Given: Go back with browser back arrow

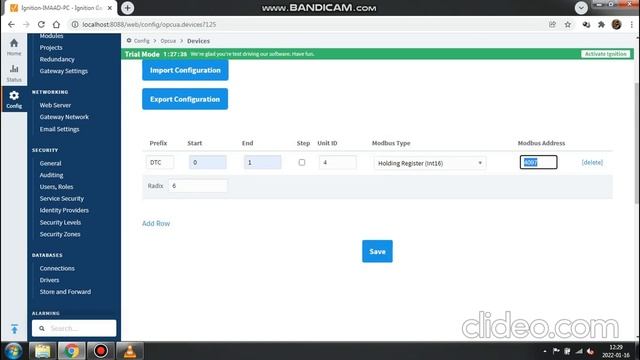Looking at the screenshot, I should [x=11, y=24].
